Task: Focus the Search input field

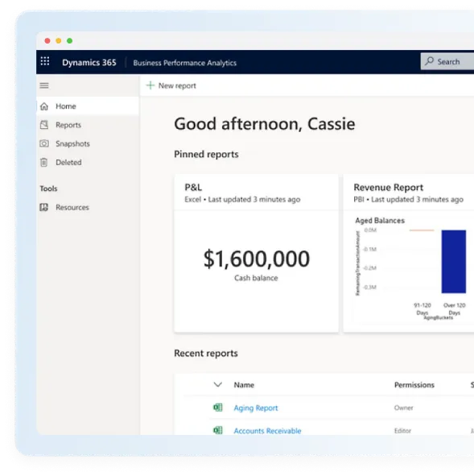Action: (447, 62)
